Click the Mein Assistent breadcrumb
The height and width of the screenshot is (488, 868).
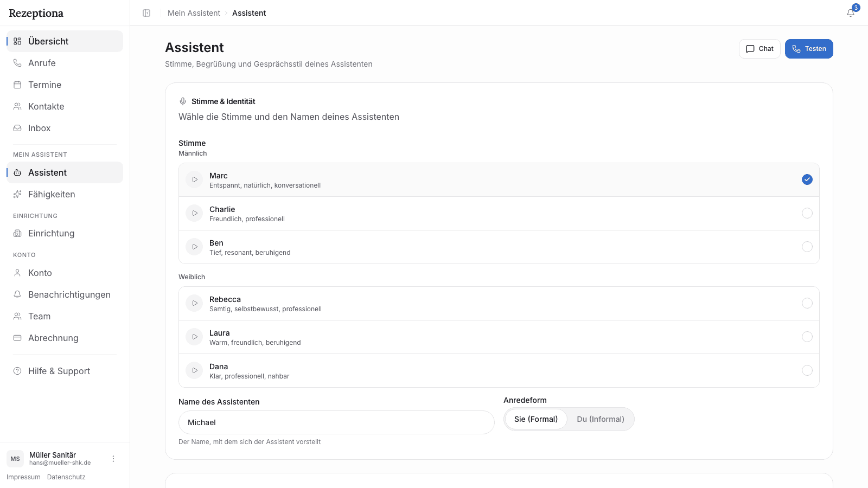[x=194, y=13]
